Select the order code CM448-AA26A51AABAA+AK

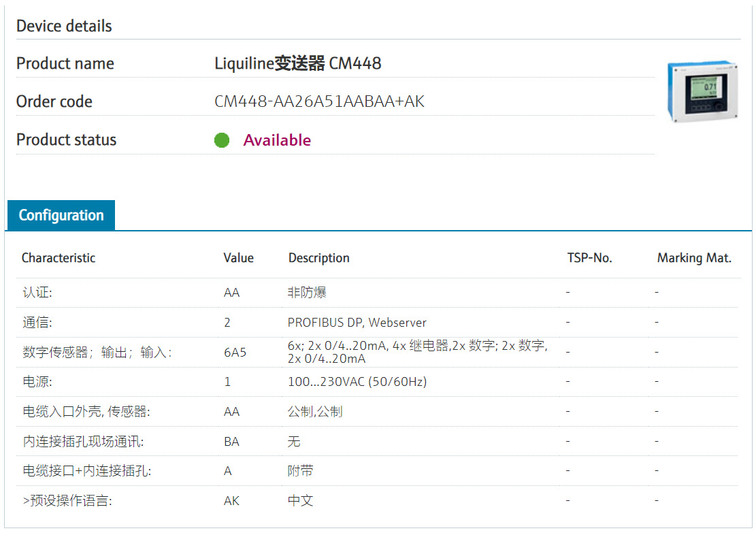[x=319, y=102]
